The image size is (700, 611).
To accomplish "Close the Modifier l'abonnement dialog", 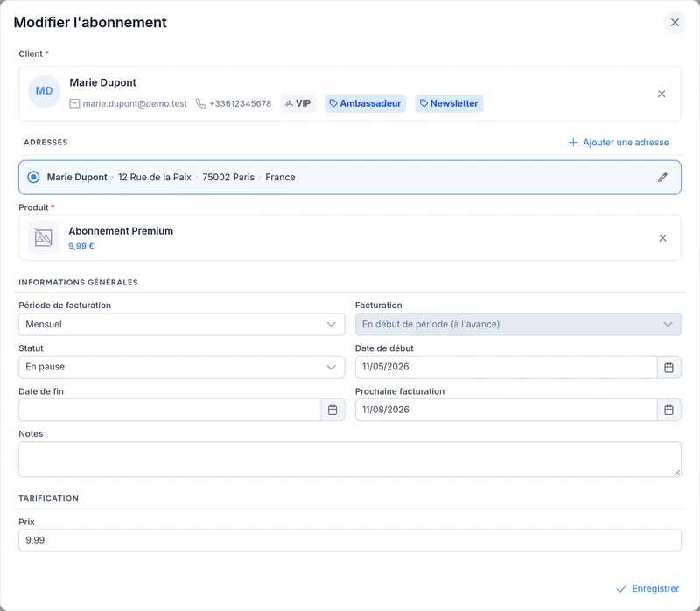I will click(x=675, y=23).
